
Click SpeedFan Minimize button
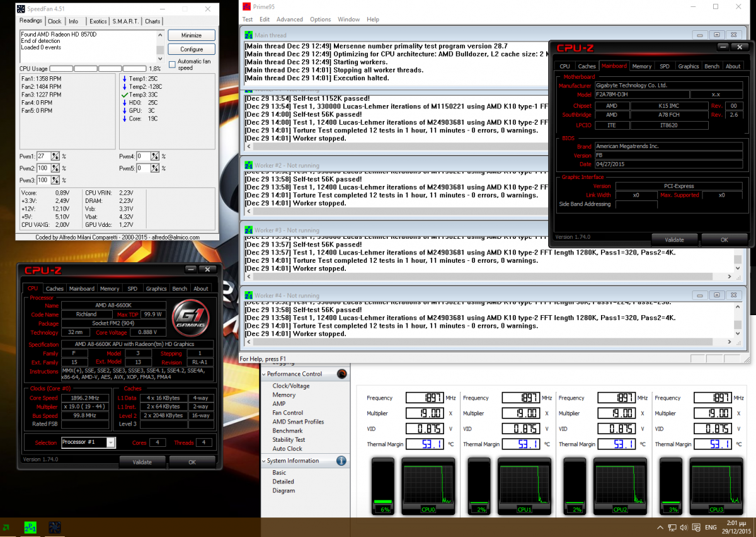(192, 35)
